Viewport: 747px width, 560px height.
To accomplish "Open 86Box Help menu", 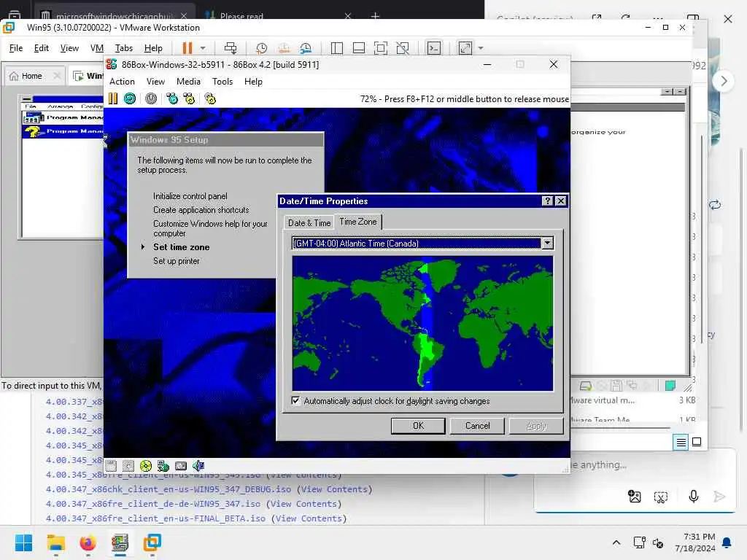I will (253, 82).
